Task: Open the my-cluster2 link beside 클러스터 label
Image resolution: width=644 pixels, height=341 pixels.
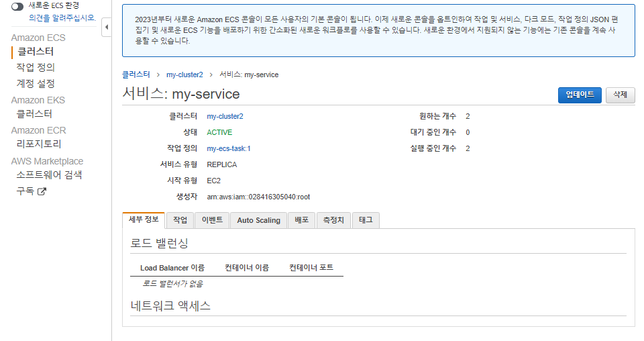Action: click(x=225, y=116)
